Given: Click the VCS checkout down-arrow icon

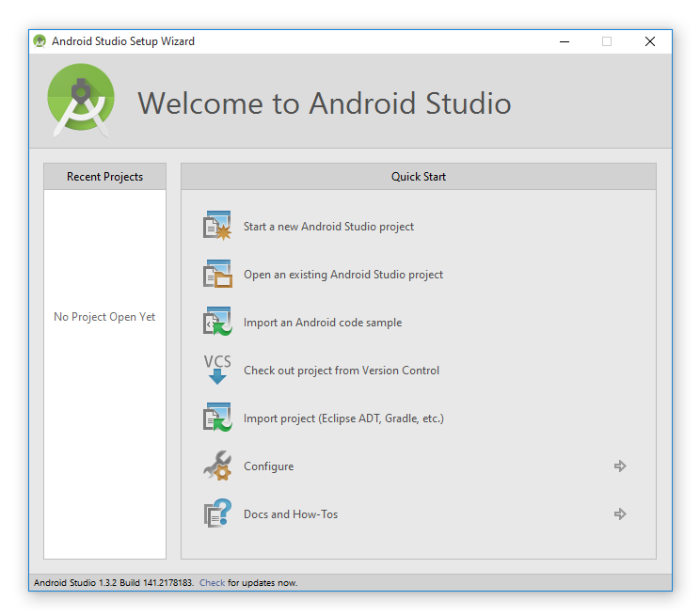Looking at the screenshot, I should (217, 370).
